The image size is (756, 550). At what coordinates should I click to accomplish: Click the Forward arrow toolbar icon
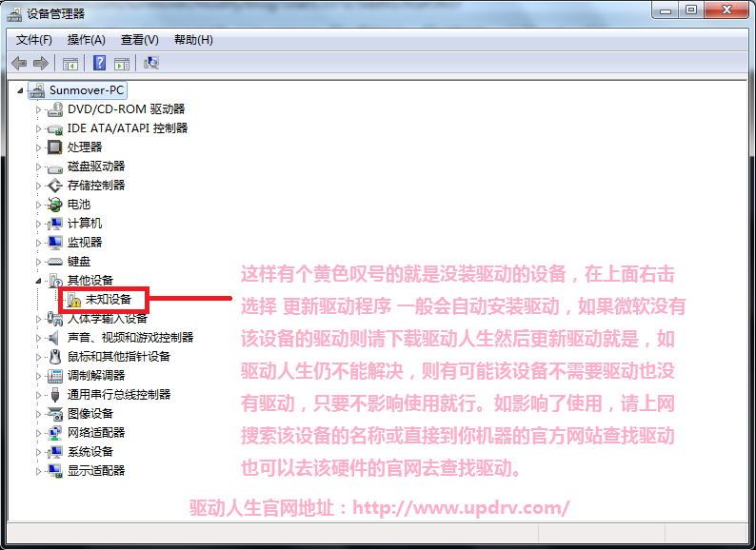coord(41,63)
